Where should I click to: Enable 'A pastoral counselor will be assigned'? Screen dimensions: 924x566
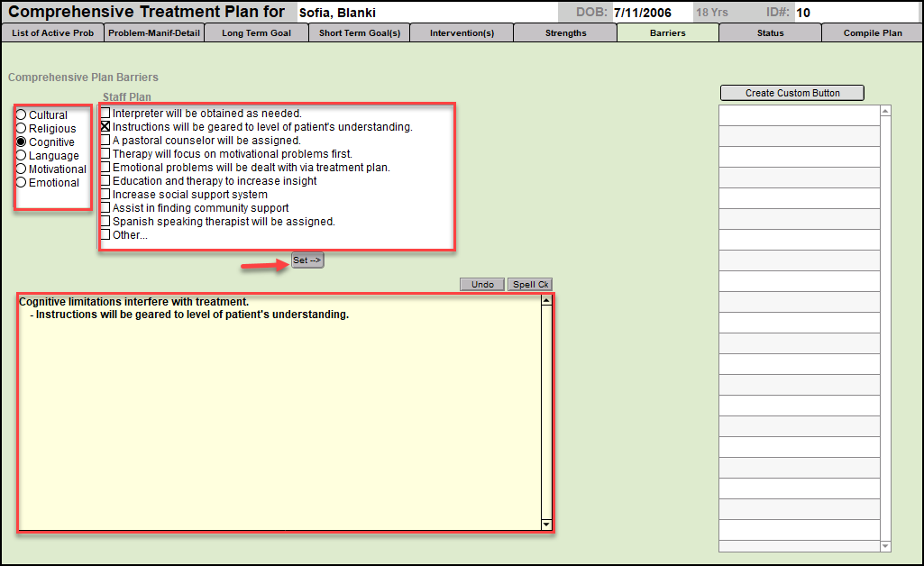[x=105, y=141]
